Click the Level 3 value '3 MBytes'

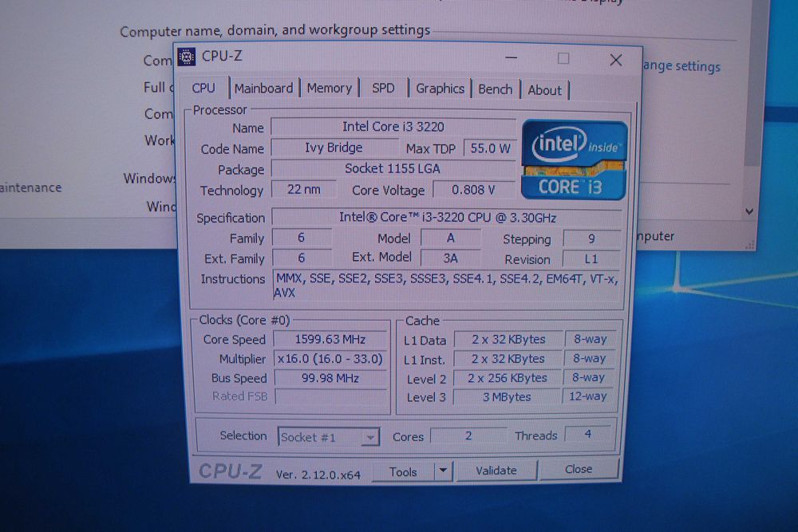pyautogui.click(x=507, y=396)
